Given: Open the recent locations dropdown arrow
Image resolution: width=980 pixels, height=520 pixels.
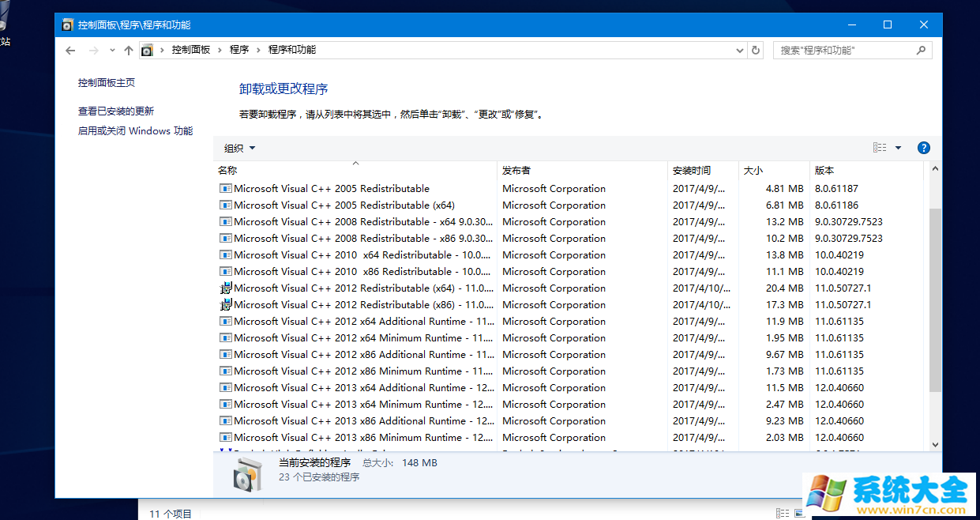Looking at the screenshot, I should [x=111, y=50].
